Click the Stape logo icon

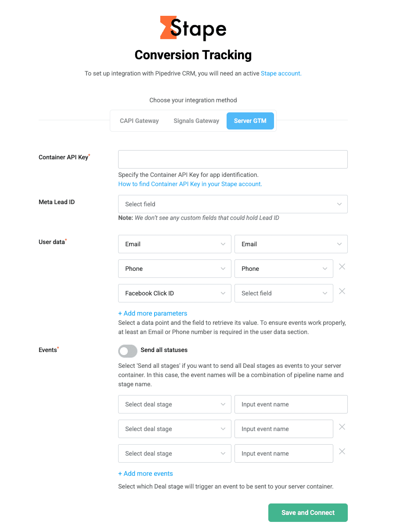pos(165,27)
